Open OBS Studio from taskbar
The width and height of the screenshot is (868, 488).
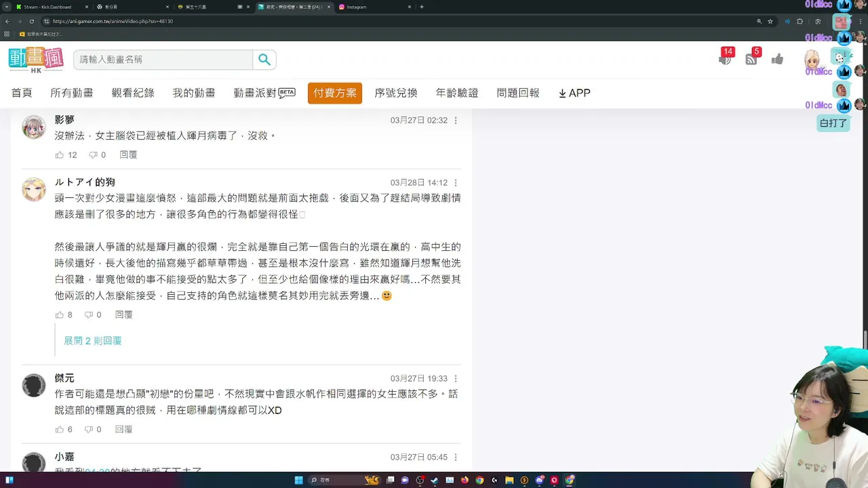pos(420,480)
